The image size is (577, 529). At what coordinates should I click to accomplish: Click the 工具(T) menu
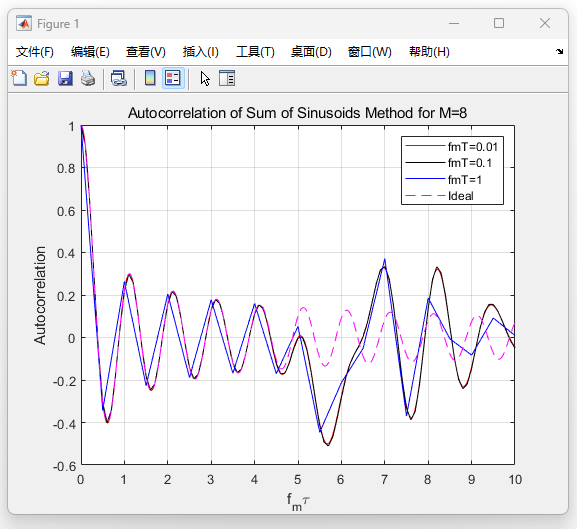255,52
